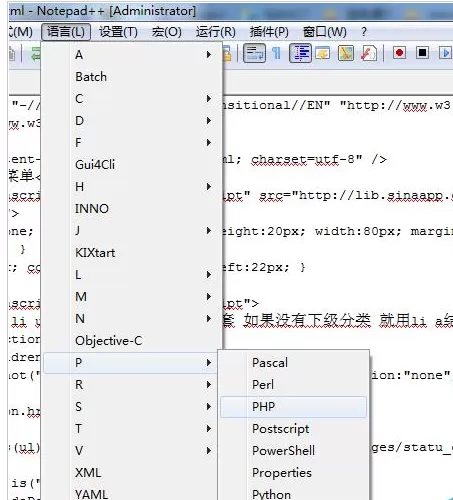Viewport: 453px width, 500px height.
Task: Open the 设置(T) menu
Action: pyautogui.click(x=118, y=32)
